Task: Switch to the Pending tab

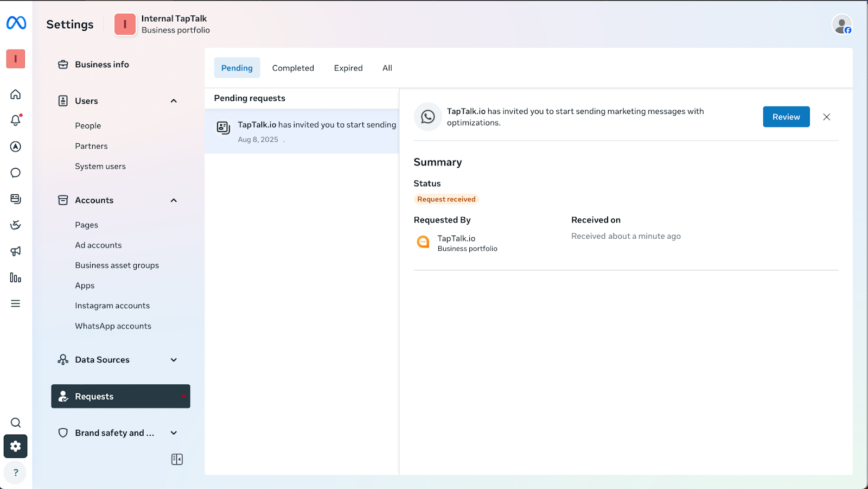Action: coord(237,68)
